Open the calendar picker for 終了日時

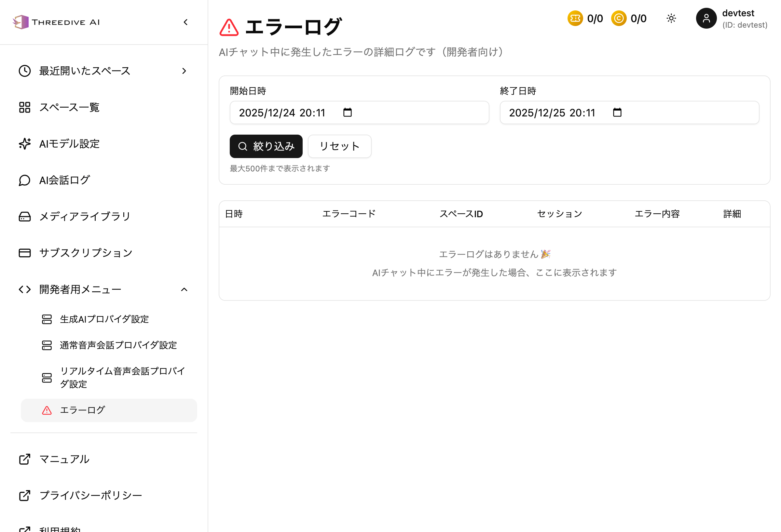(617, 113)
